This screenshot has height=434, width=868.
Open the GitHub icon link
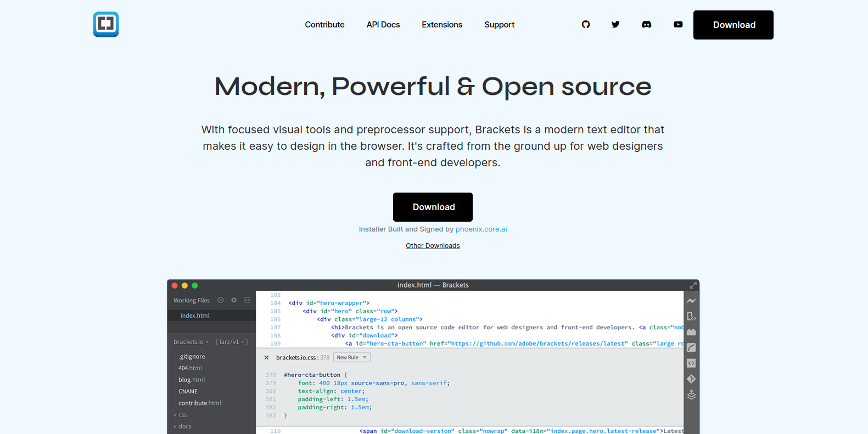(x=586, y=25)
